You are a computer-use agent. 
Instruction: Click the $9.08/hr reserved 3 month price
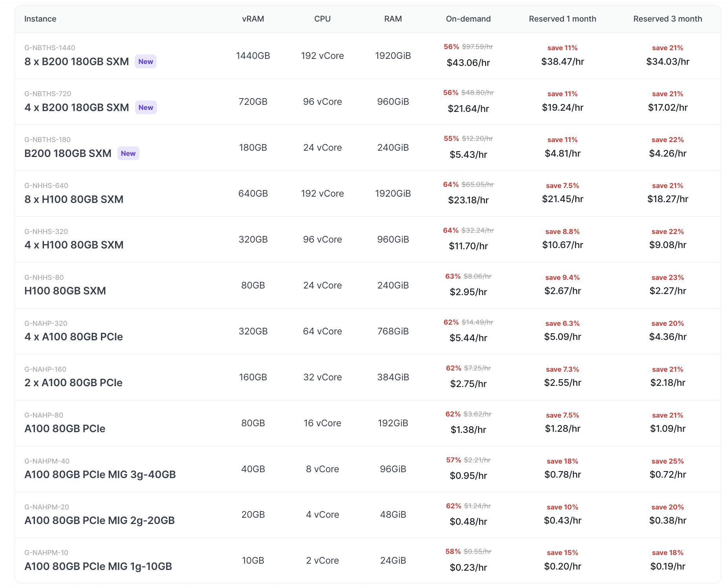pos(668,245)
